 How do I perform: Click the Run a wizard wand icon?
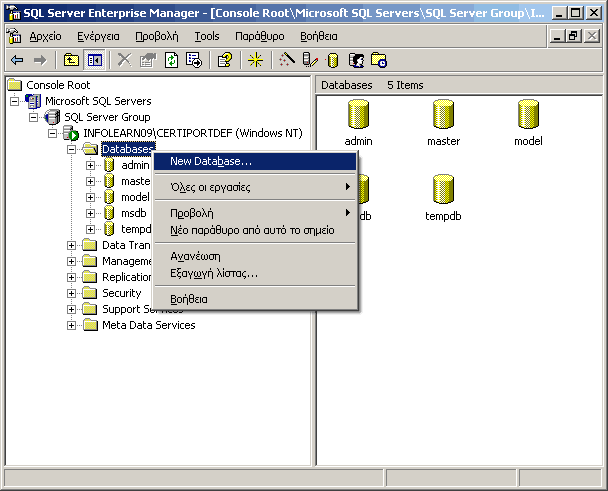287,60
